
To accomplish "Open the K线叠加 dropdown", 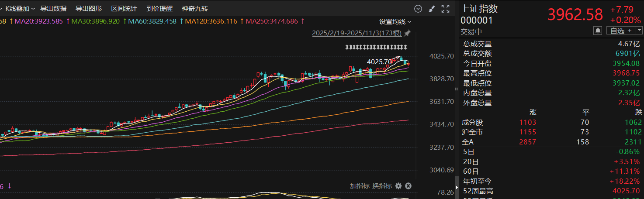I will click(20, 9).
